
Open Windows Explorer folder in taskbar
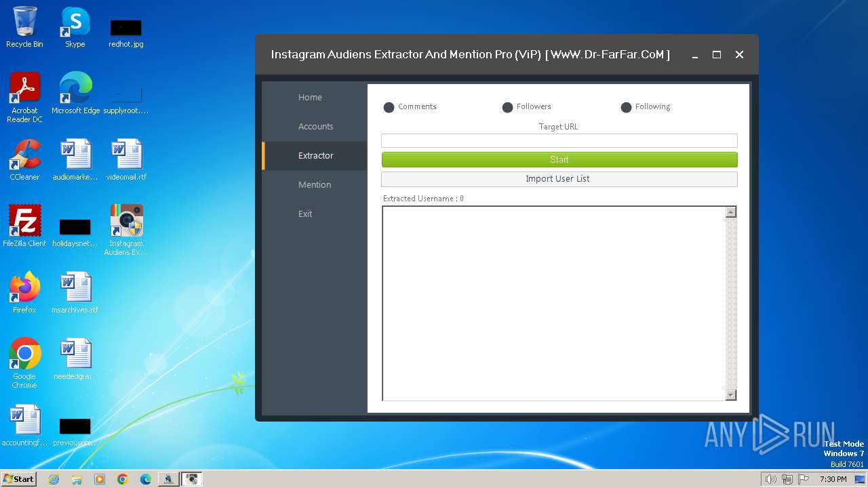click(x=77, y=479)
